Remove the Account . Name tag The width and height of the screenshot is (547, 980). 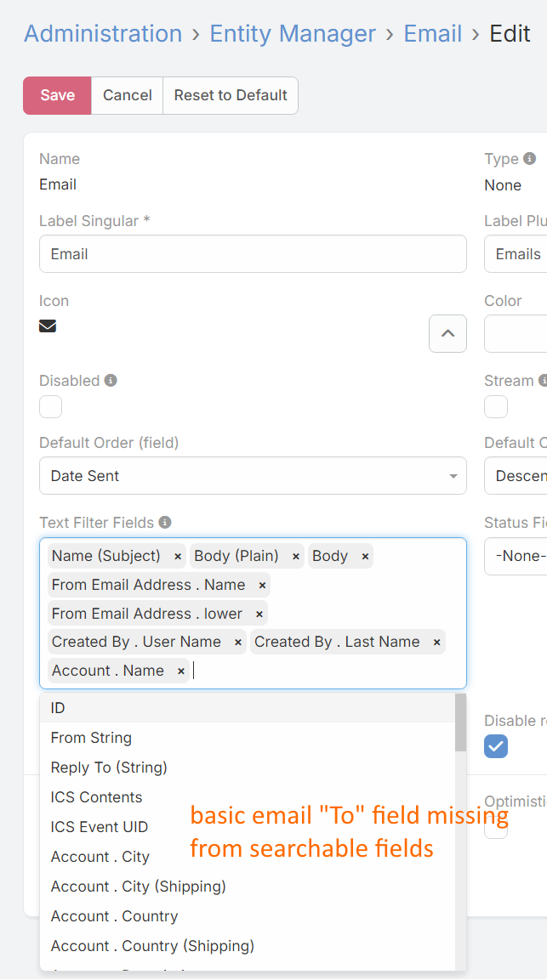(x=181, y=671)
